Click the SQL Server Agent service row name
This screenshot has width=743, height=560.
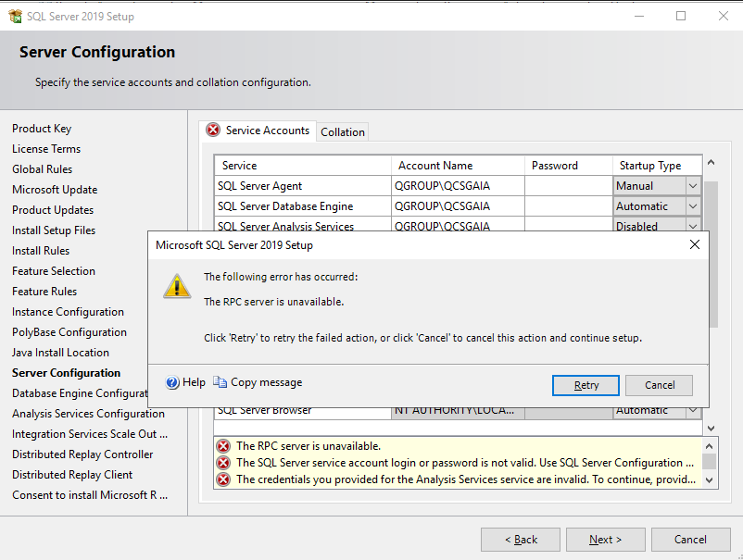coord(259,185)
